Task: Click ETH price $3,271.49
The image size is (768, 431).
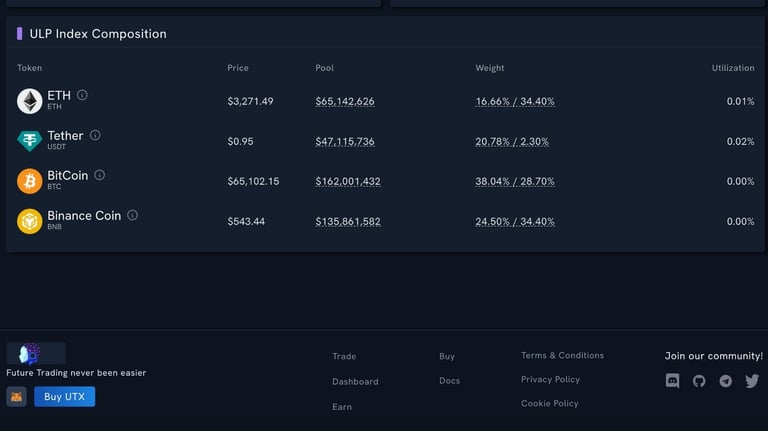Action: tap(250, 101)
